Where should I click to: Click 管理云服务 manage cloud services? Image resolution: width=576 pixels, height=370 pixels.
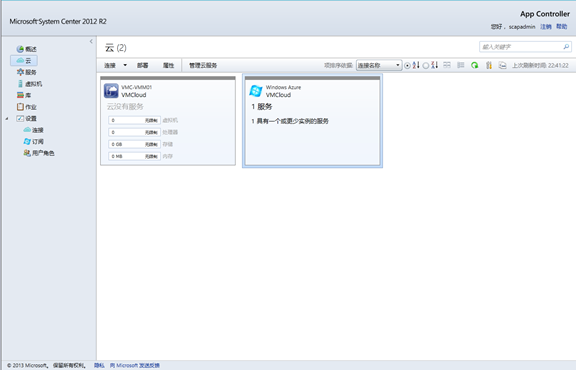203,65
